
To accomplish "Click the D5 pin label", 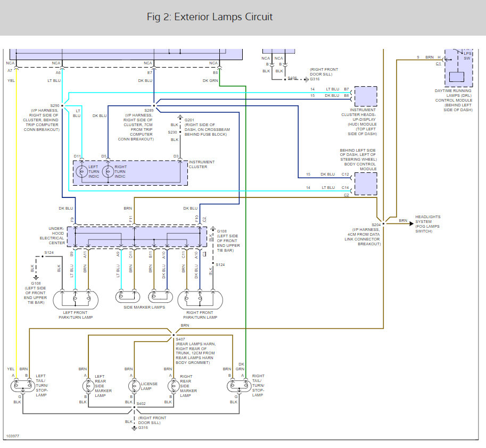I will point(104,156).
